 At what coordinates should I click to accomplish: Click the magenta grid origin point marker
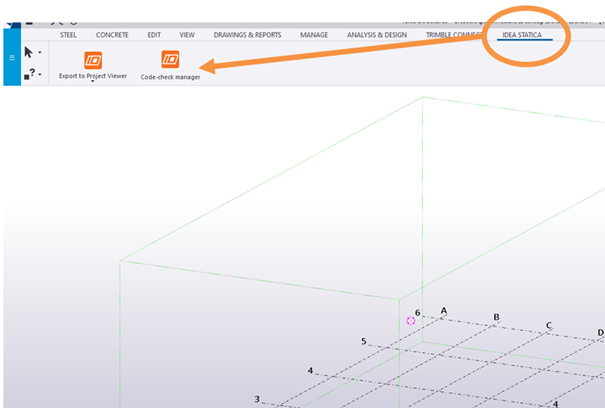pos(411,321)
